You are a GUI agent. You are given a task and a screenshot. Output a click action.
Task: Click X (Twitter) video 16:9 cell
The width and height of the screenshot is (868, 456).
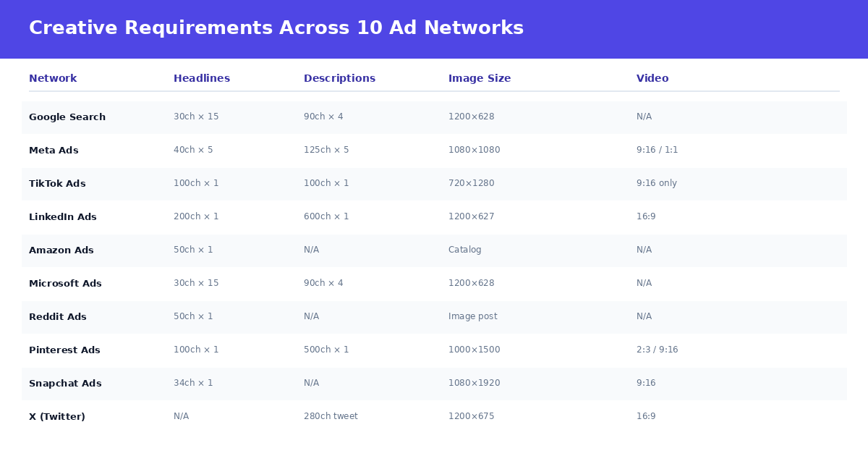coord(646,416)
